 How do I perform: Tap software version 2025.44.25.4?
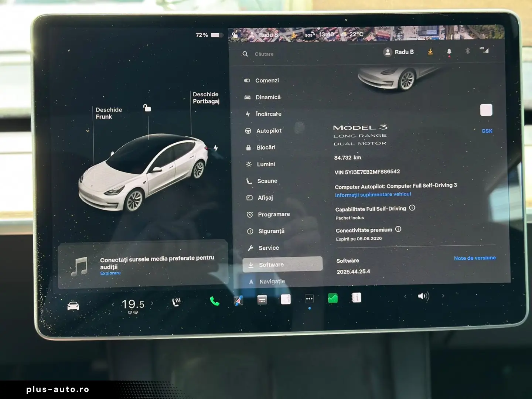[x=354, y=272]
